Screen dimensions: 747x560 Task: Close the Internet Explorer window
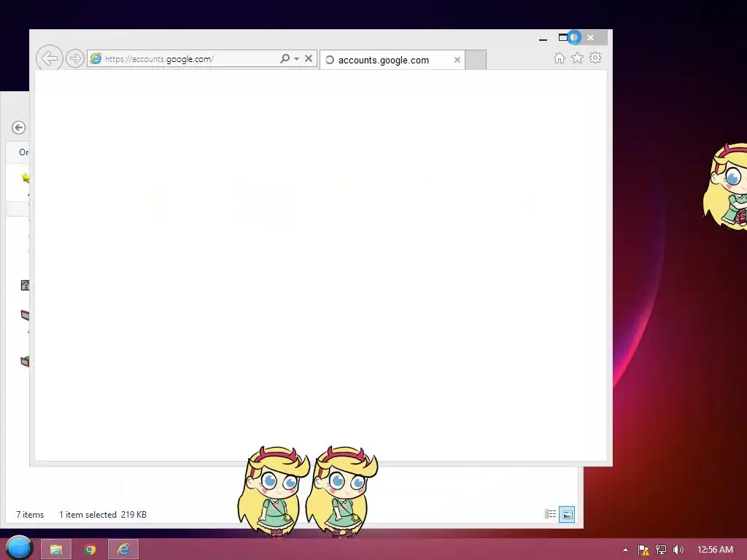pyautogui.click(x=591, y=37)
